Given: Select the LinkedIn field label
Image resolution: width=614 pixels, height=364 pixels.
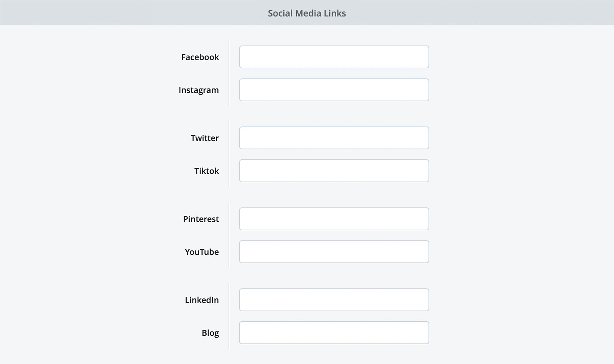Looking at the screenshot, I should pyautogui.click(x=201, y=300).
